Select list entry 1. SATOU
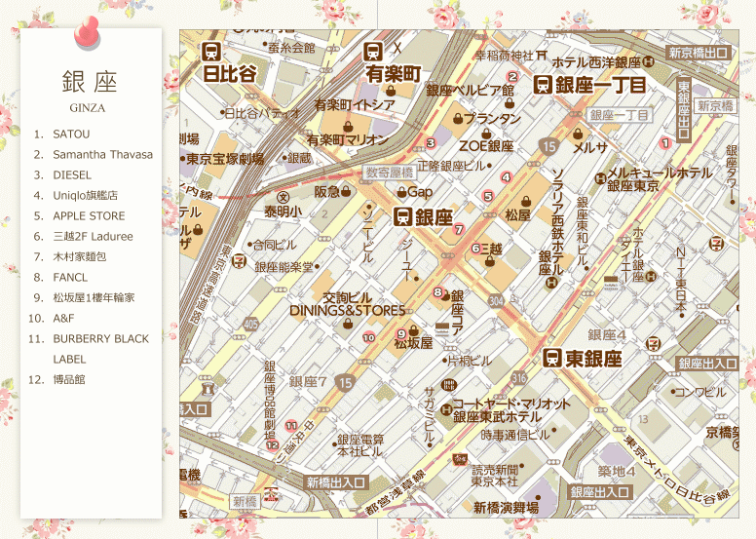 click(61, 135)
